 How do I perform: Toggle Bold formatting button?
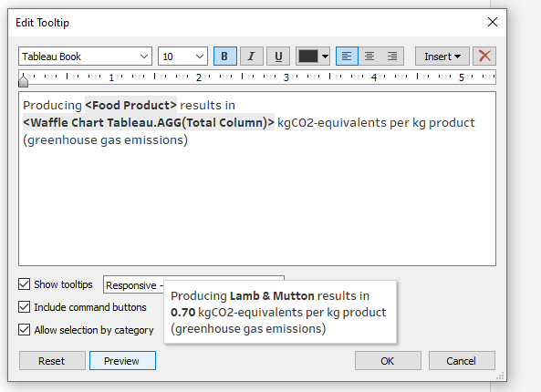[225, 57]
